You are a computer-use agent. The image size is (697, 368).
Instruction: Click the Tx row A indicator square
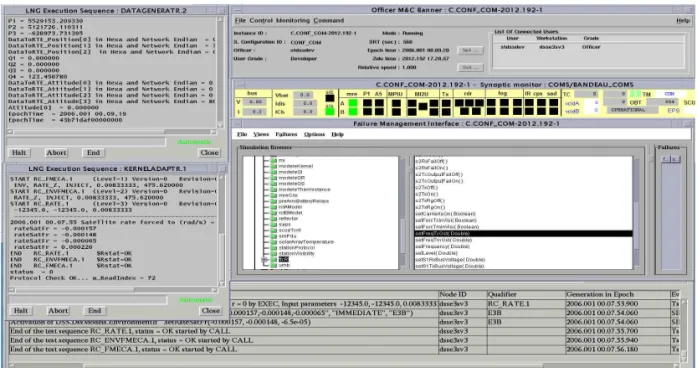click(x=446, y=103)
